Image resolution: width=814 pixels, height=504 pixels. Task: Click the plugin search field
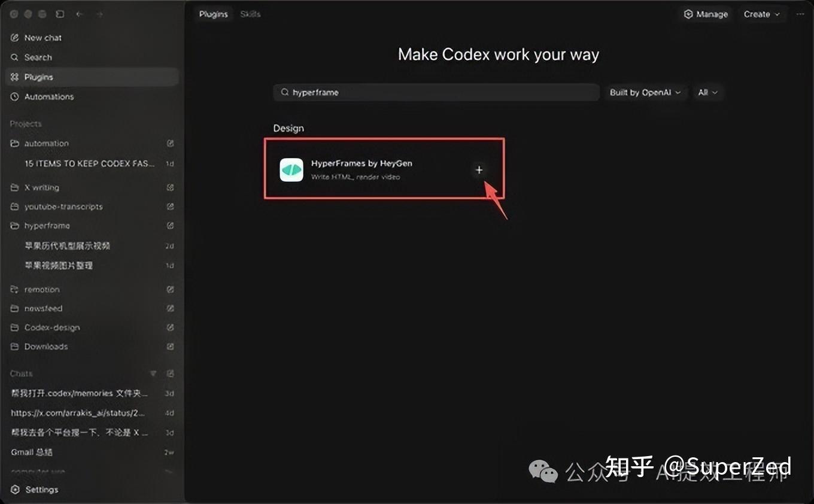coord(436,92)
